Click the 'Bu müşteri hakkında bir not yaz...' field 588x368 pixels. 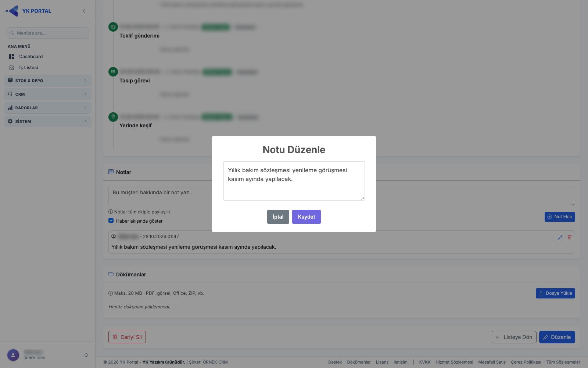point(342,196)
